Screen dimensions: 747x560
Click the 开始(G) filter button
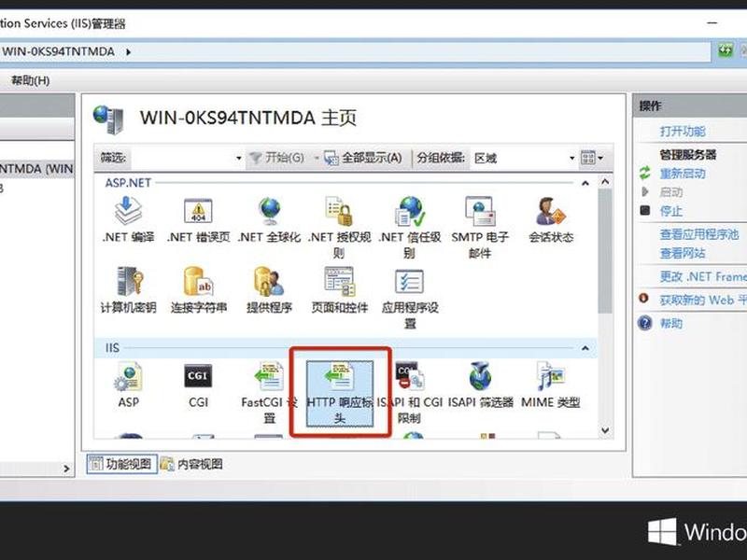tap(277, 158)
